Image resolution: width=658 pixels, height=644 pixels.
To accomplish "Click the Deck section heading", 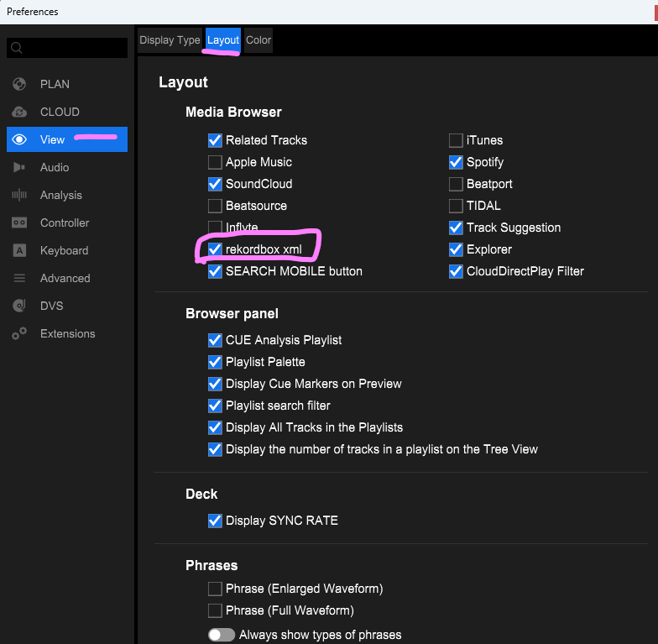I will click(201, 494).
